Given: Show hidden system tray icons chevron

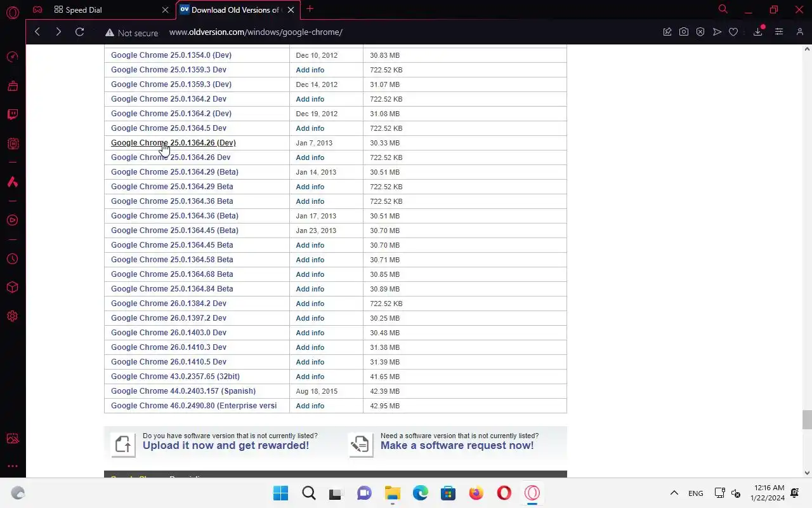Looking at the screenshot, I should pos(674,493).
